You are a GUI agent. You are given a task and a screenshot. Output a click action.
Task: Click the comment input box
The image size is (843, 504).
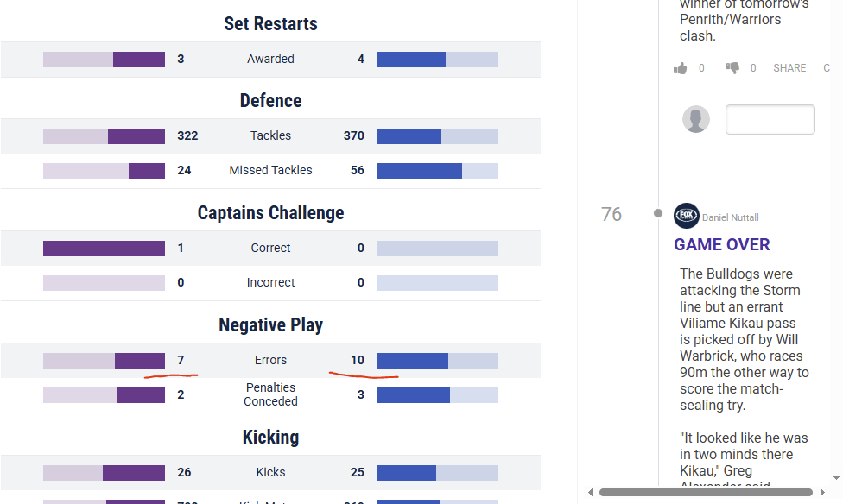tap(770, 120)
